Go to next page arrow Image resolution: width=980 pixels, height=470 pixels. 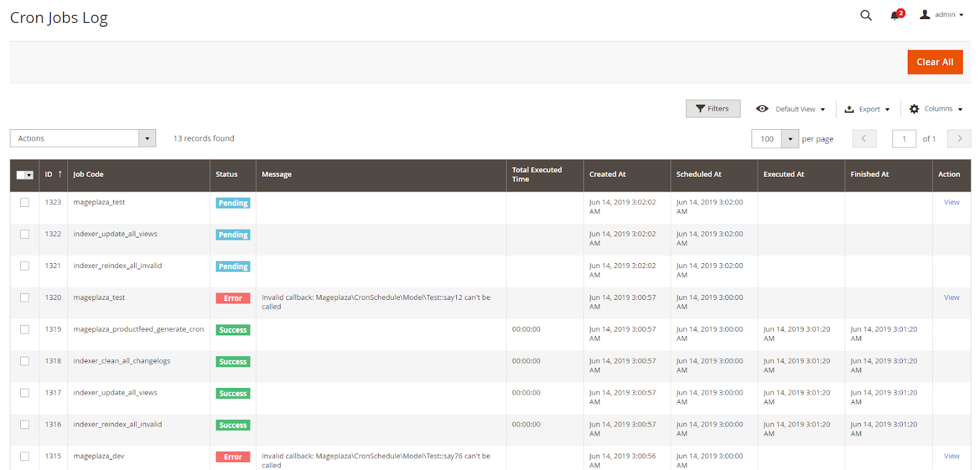pos(959,139)
